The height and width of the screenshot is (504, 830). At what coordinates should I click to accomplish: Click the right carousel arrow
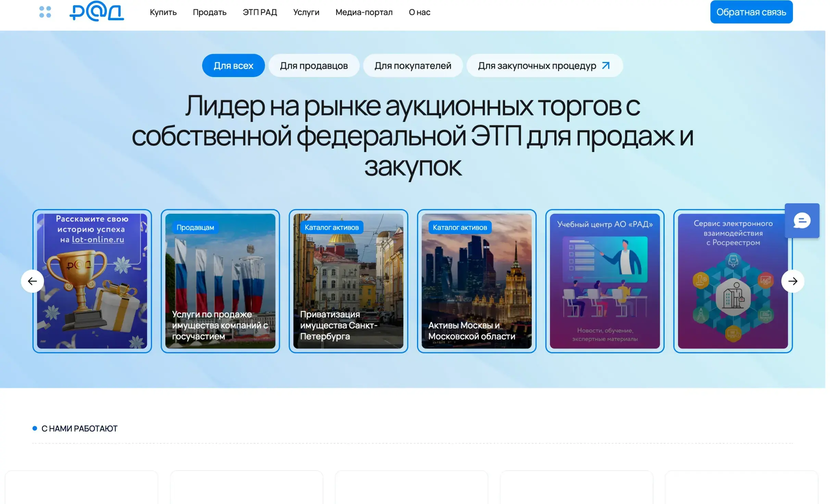(793, 281)
